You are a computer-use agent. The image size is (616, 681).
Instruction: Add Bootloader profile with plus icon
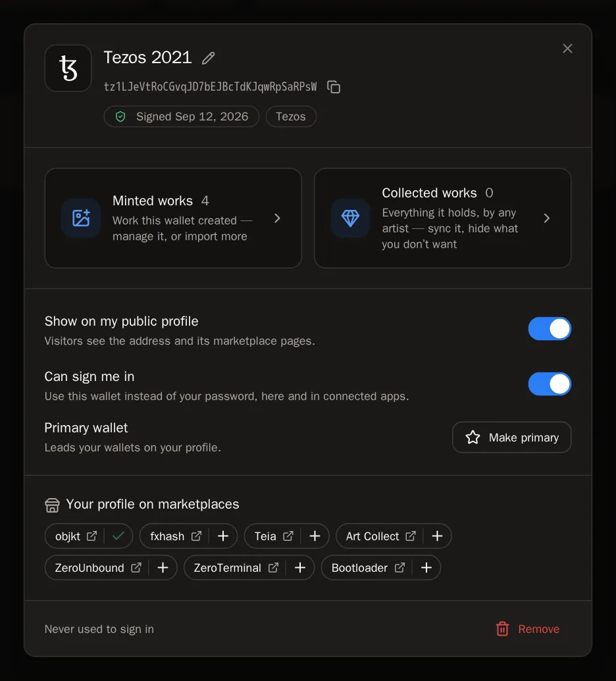click(426, 568)
